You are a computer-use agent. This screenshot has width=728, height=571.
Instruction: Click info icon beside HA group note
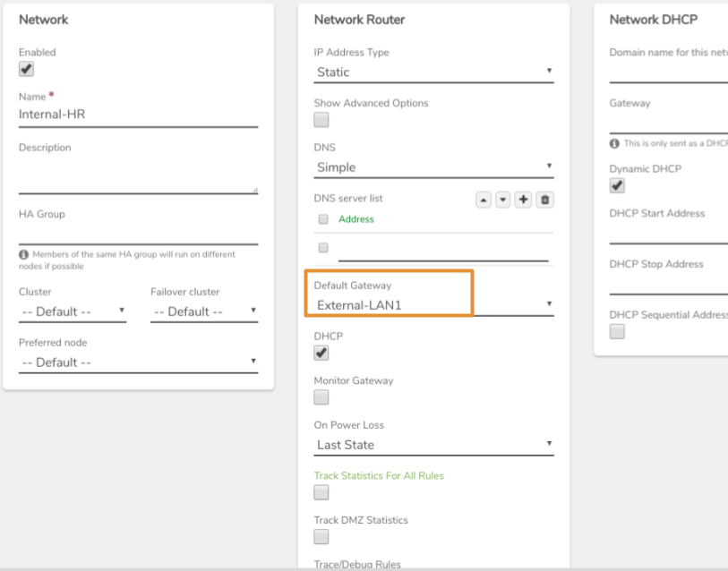click(x=23, y=254)
